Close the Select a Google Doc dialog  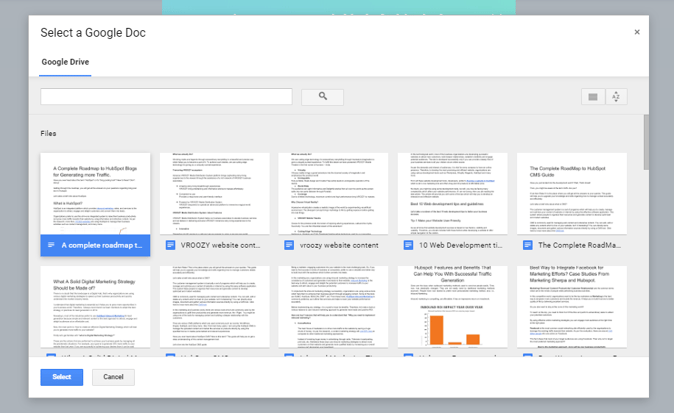point(637,32)
